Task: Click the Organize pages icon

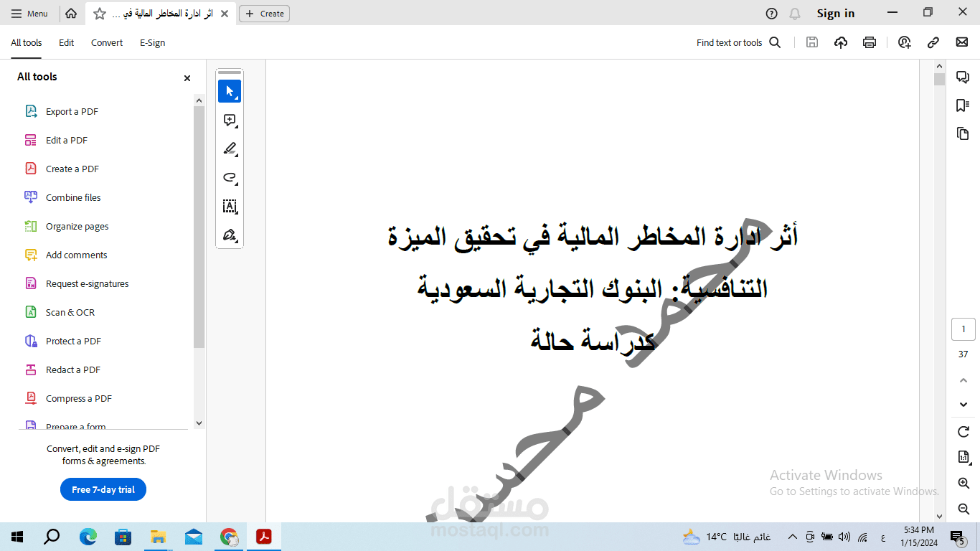Action: click(31, 226)
